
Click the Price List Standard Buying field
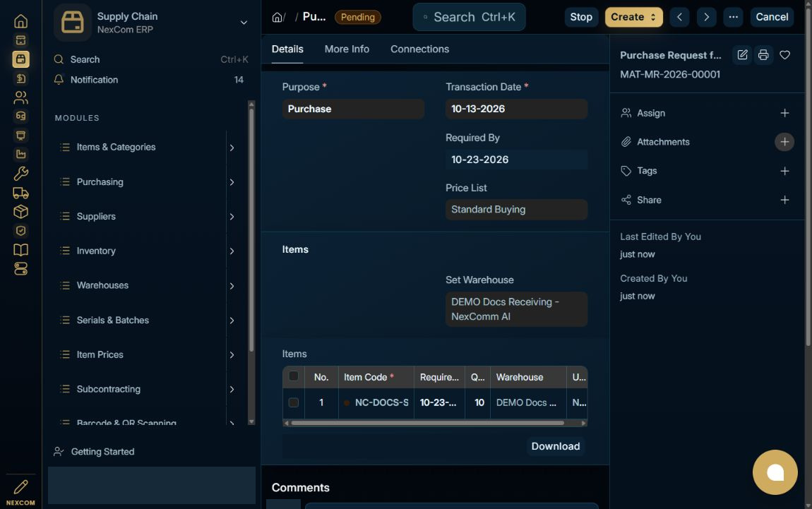point(516,210)
